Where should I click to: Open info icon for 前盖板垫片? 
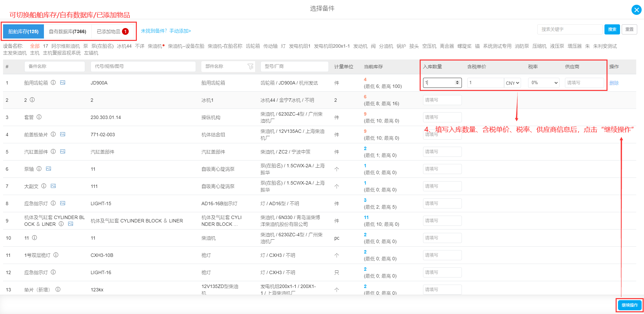53,134
